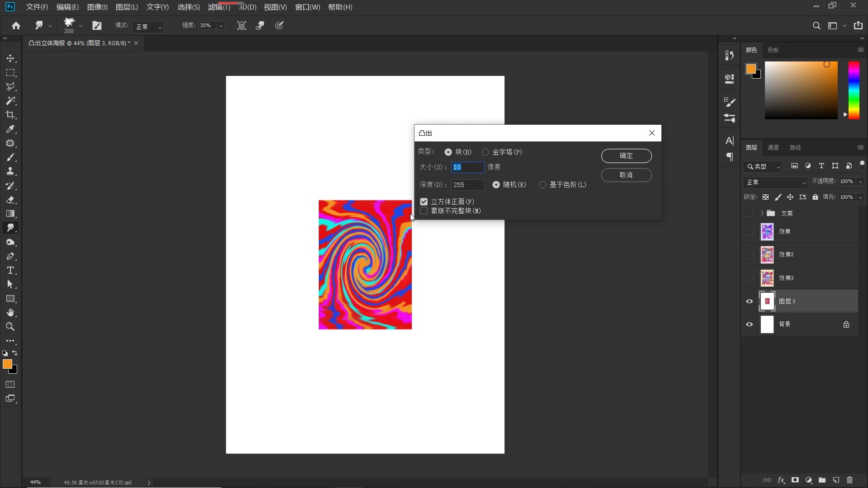The image size is (868, 488).
Task: Select the Eyedropper tool
Action: tap(10, 129)
